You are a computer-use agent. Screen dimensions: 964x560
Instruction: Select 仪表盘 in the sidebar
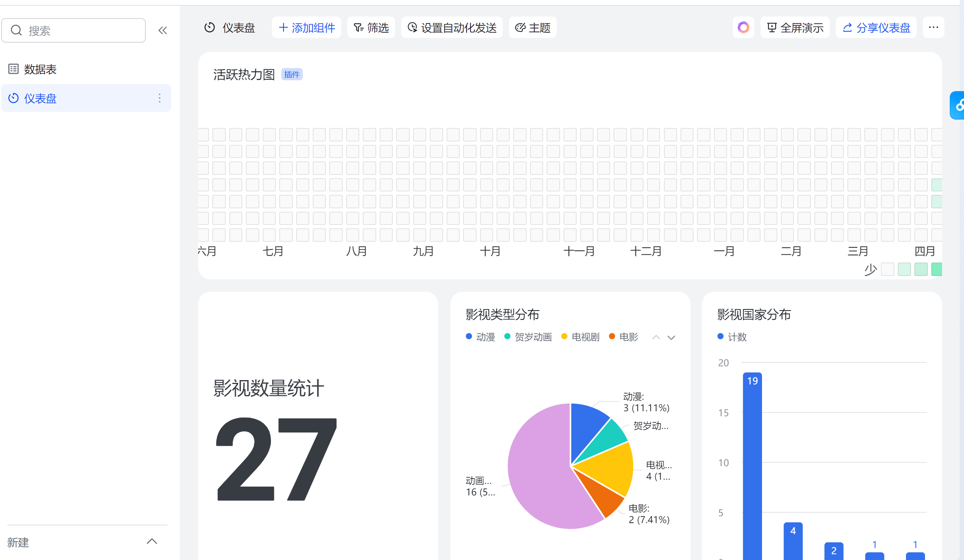40,98
